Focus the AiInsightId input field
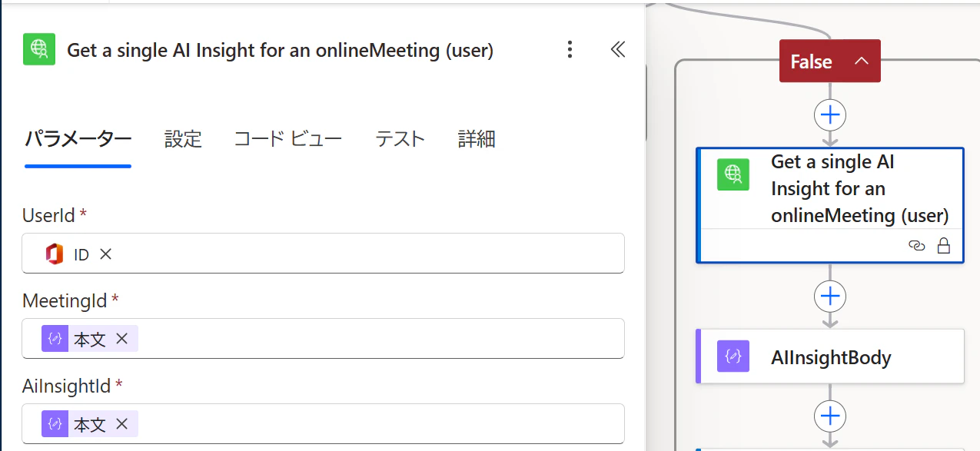The width and height of the screenshot is (980, 451). click(x=323, y=424)
